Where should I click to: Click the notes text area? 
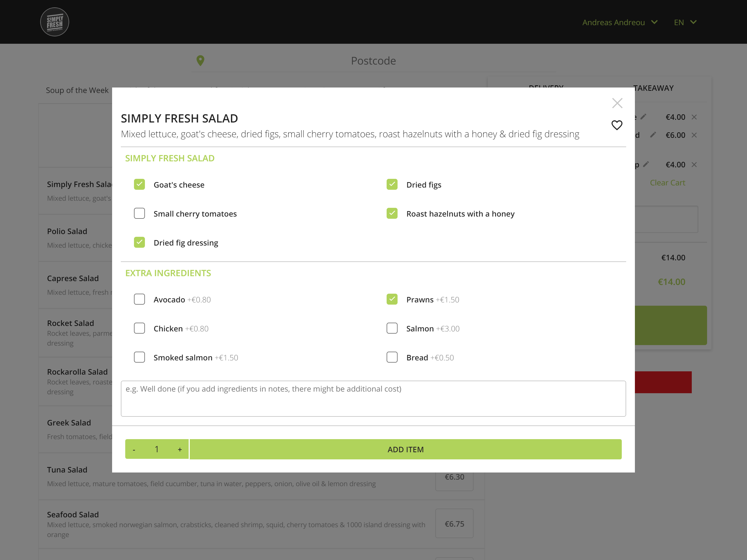(373, 399)
